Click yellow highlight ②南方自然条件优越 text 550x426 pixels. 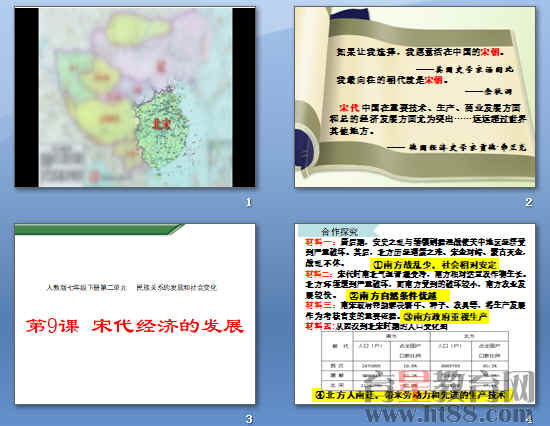[x=398, y=295]
